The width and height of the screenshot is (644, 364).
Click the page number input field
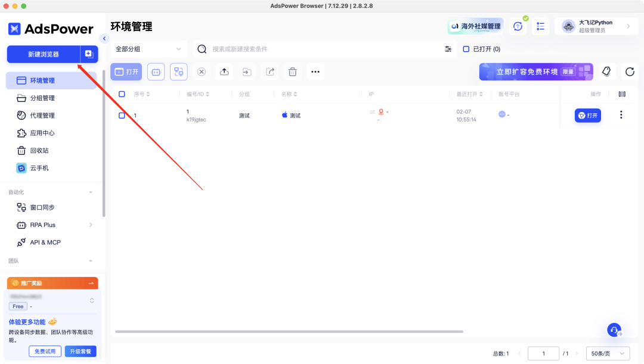(543, 353)
